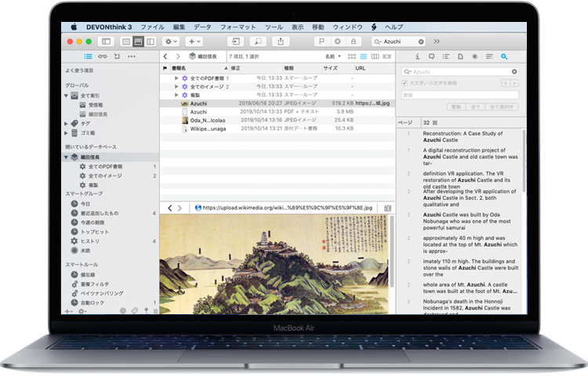The height and width of the screenshot is (380, 588).
Task: Click the share toolbar icon
Action: [281, 42]
